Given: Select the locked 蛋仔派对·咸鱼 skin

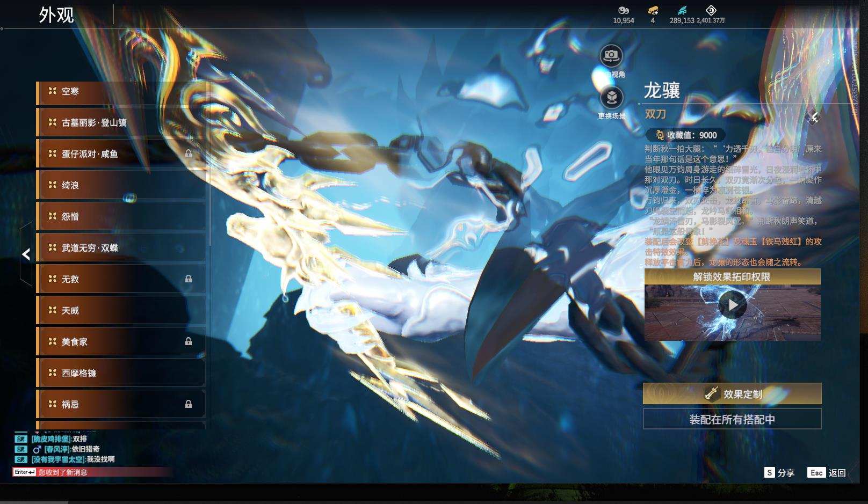Looking at the screenshot, I should 121,154.
